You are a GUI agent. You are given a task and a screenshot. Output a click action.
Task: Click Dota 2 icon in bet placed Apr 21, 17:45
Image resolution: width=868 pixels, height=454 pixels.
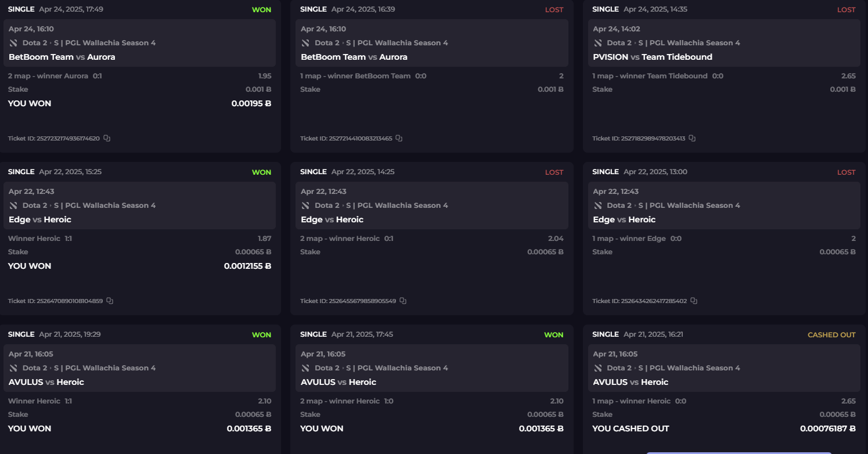coord(305,368)
